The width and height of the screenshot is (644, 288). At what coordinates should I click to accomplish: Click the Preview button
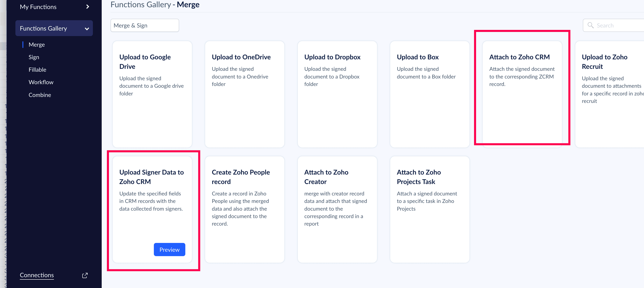click(169, 250)
